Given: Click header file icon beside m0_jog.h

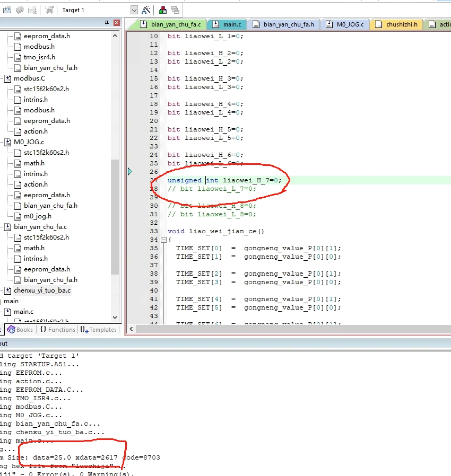Looking at the screenshot, I should point(18,216).
